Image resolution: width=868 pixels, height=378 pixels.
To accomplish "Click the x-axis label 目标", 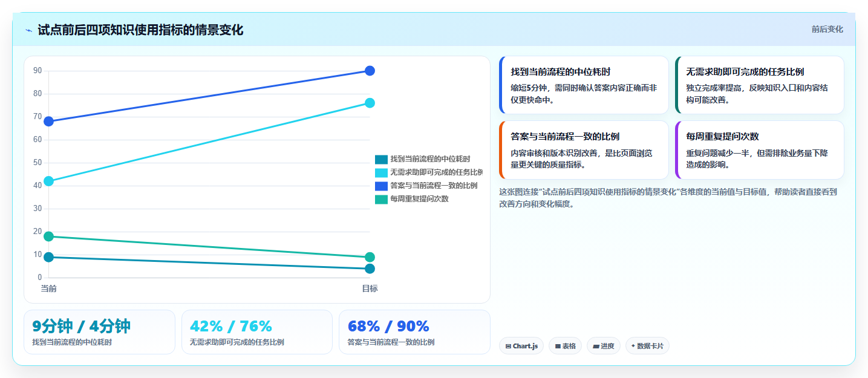I will coord(370,289).
